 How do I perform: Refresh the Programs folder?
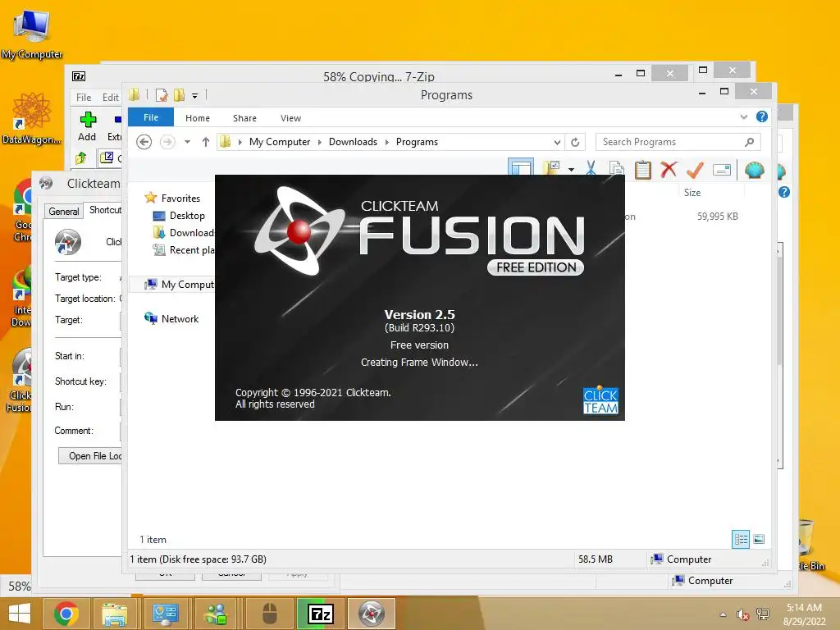[575, 142]
